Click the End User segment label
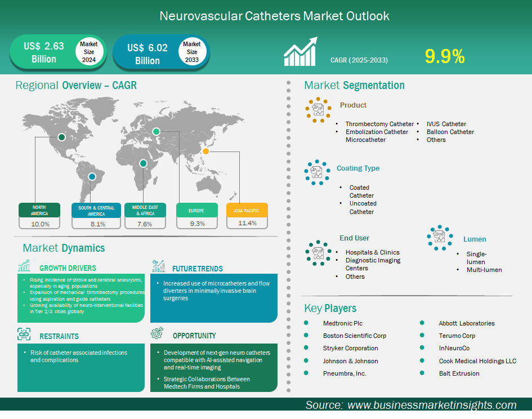The image size is (532, 419). point(354,238)
